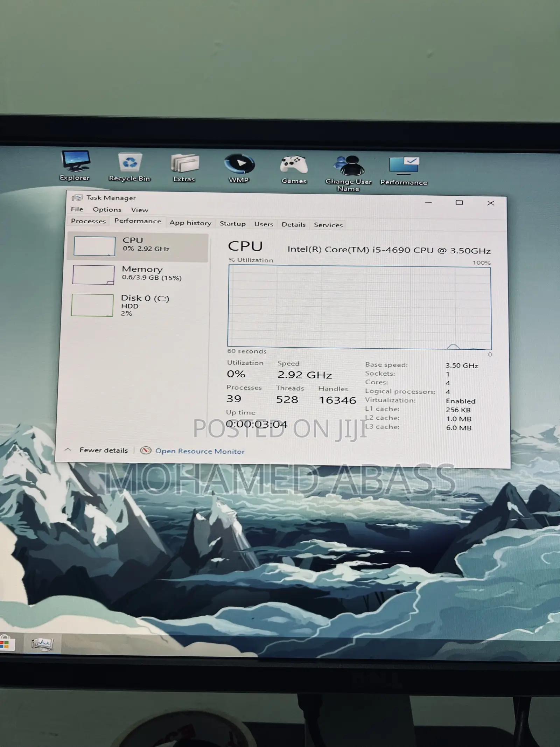Image resolution: width=560 pixels, height=747 pixels.
Task: Open Change User Name desktop icon
Action: pos(348,173)
